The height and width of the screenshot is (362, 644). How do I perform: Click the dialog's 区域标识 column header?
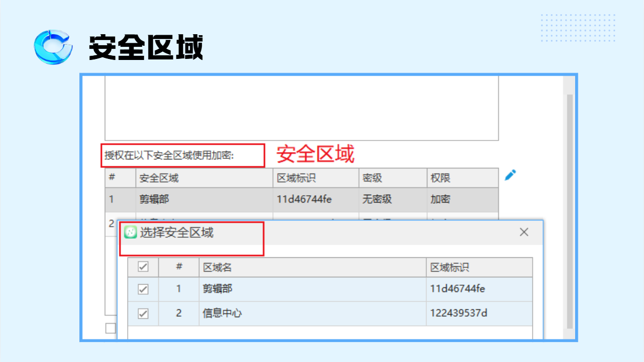pos(478,267)
